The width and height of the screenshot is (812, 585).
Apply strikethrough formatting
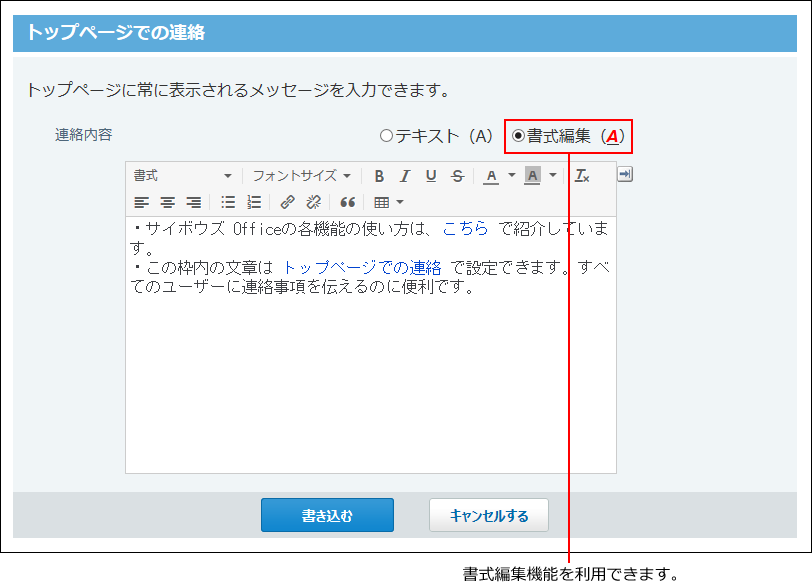pos(457,176)
